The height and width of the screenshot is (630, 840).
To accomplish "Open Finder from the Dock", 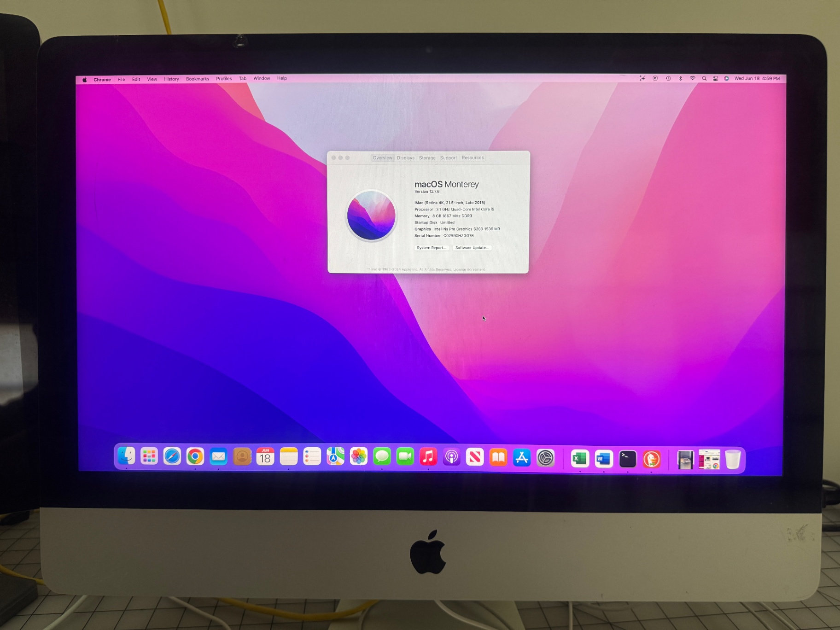I will click(126, 456).
